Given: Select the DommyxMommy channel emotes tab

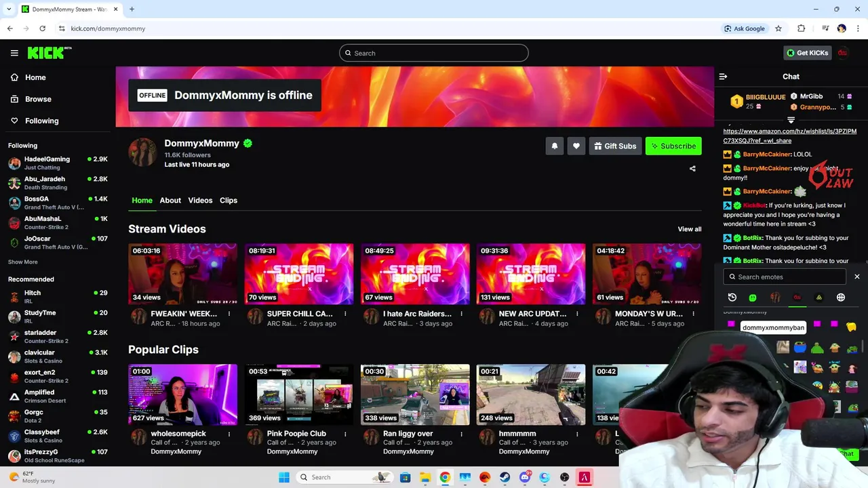Looking at the screenshot, I should pos(775,298).
